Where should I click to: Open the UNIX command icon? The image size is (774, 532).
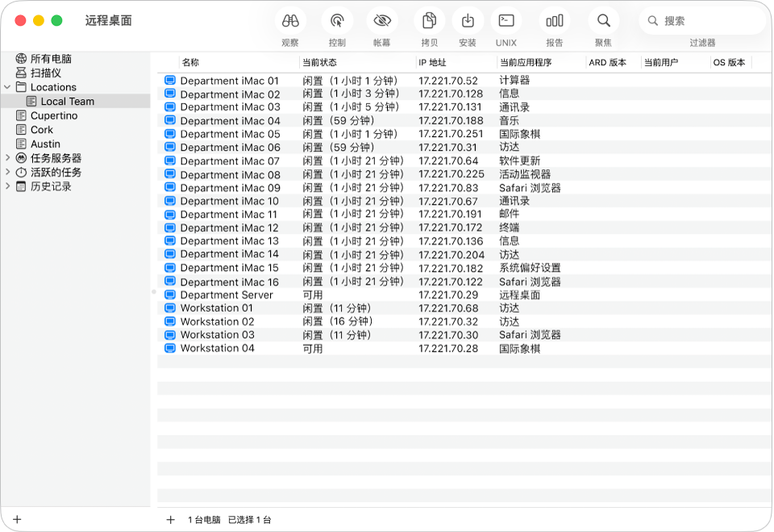(x=506, y=20)
